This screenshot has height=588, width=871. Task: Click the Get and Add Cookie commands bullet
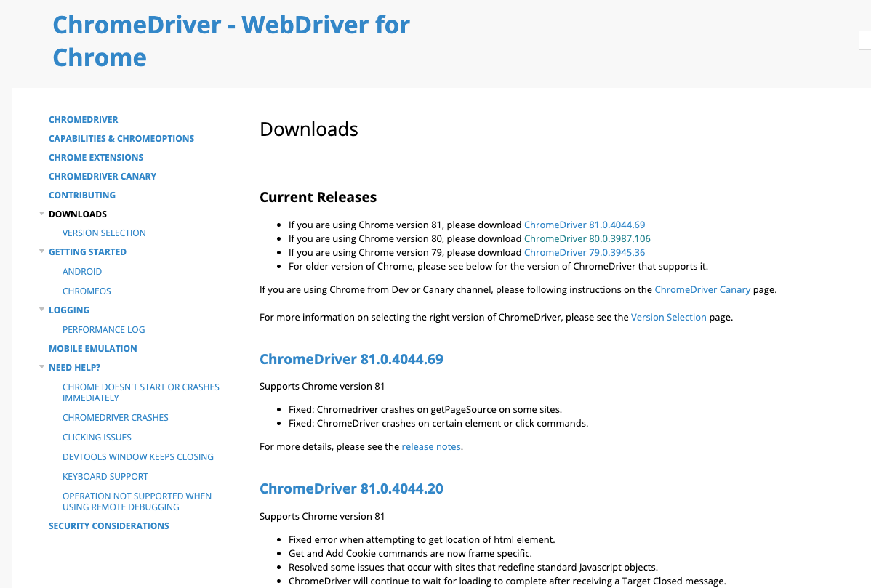point(410,554)
